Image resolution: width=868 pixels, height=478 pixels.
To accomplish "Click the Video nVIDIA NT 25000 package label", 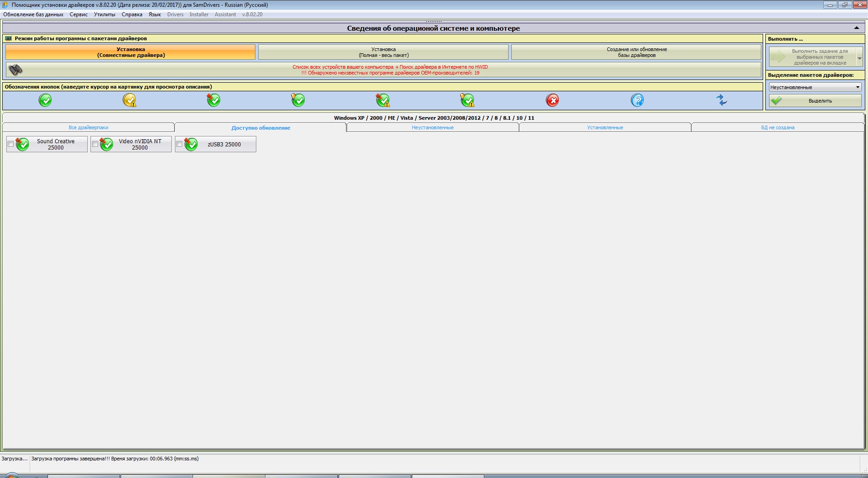I will (x=140, y=144).
